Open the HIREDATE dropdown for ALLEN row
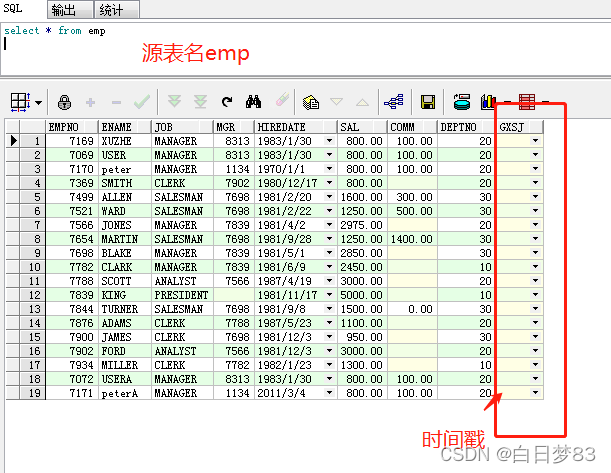This screenshot has height=473, width=611. tap(330, 197)
